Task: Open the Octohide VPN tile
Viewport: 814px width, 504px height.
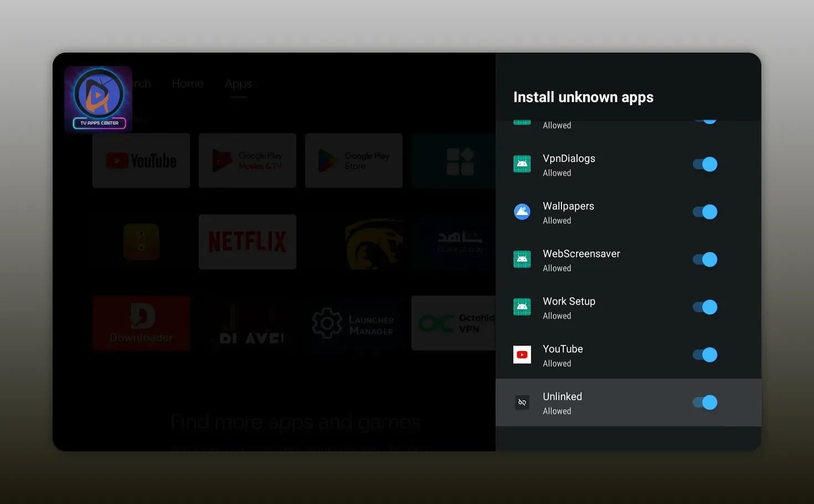Action: point(454,323)
